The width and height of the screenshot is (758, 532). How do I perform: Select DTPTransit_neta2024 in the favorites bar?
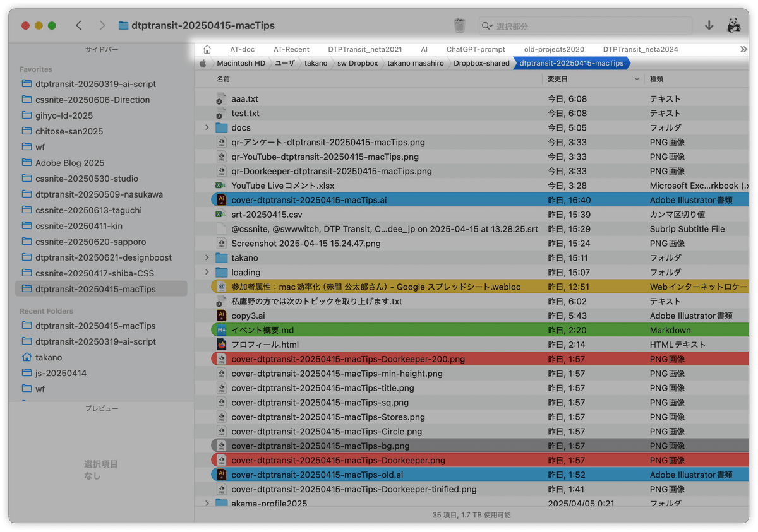(x=641, y=49)
